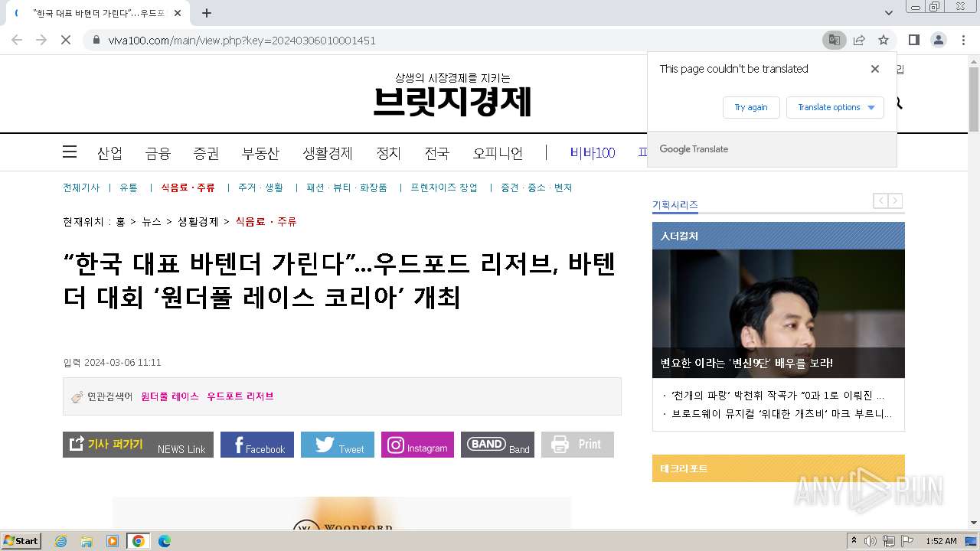
Task: Print the article
Action: pyautogui.click(x=577, y=445)
